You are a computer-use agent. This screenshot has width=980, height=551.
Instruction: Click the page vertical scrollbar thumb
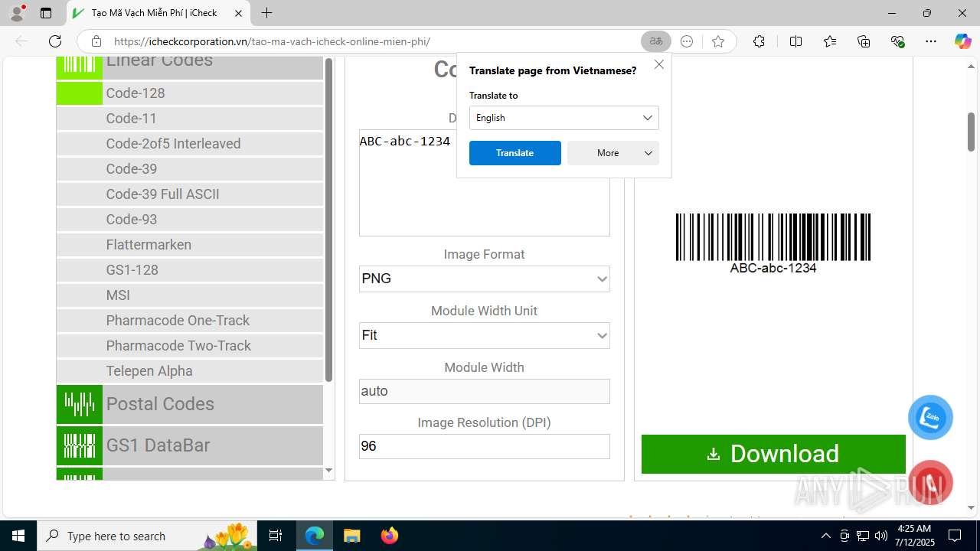(971, 132)
